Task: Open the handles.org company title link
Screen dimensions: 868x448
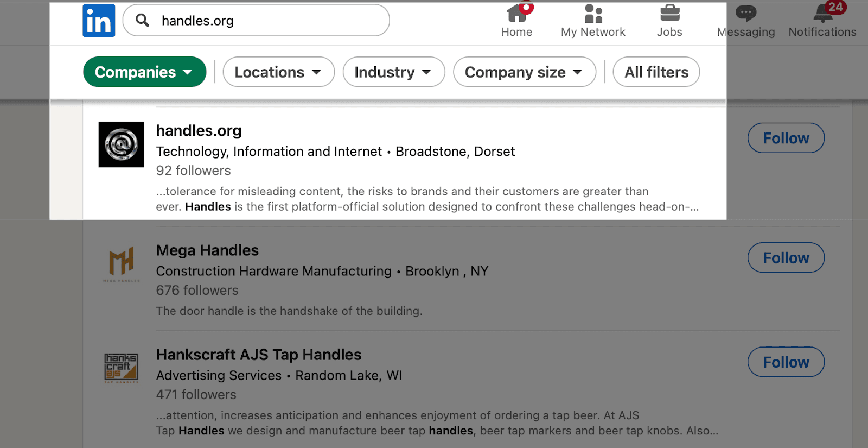Action: 199,131
